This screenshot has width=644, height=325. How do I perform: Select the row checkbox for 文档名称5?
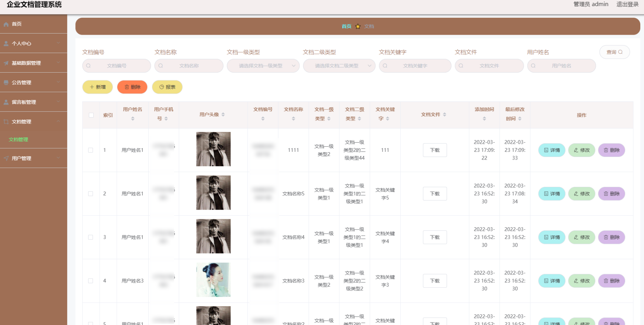(91, 194)
